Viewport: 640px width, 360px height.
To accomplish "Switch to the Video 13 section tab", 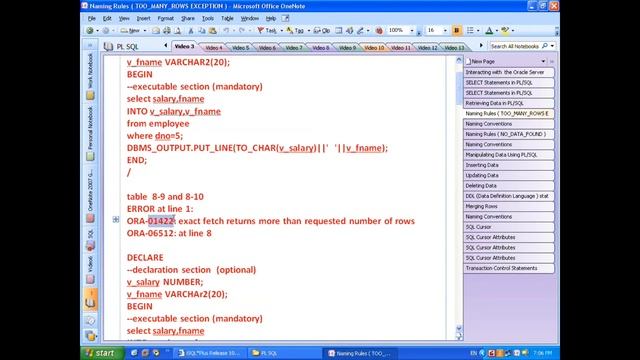I will (x=454, y=48).
